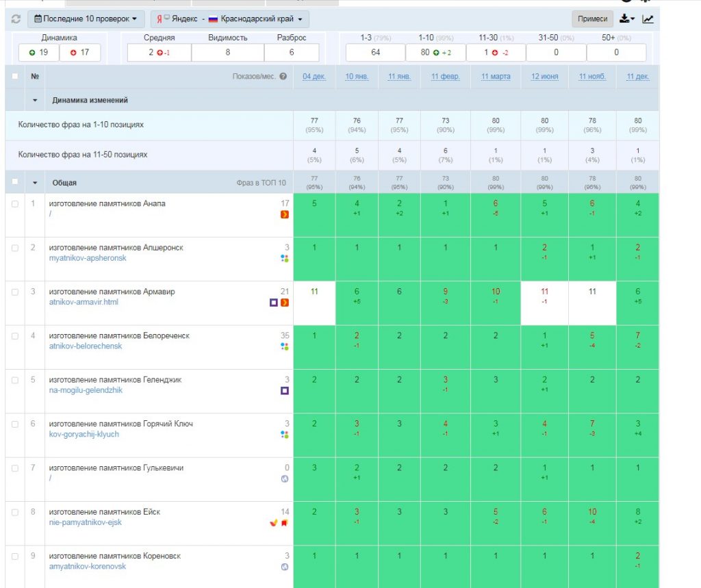
Task: Click the purple square icon for Геленджик
Action: (x=284, y=391)
